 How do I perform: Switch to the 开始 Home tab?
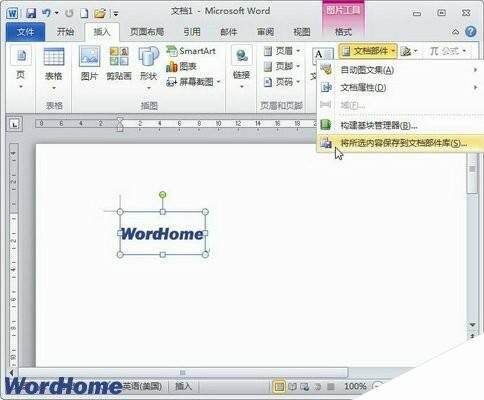click(65, 32)
